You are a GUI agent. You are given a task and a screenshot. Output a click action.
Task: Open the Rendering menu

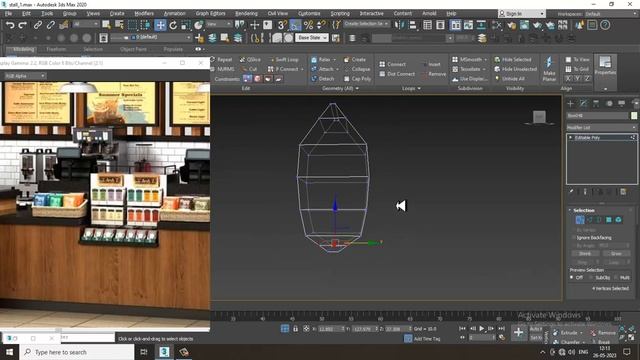coord(246,13)
